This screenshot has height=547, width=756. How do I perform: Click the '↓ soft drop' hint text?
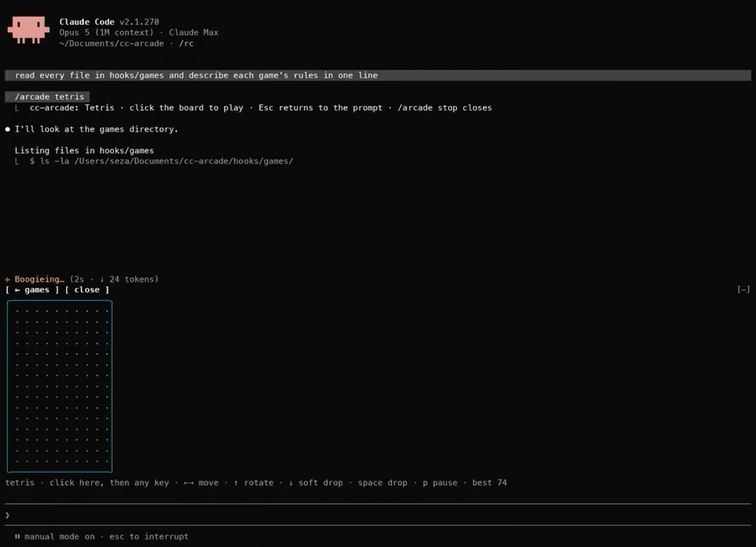tap(316, 483)
